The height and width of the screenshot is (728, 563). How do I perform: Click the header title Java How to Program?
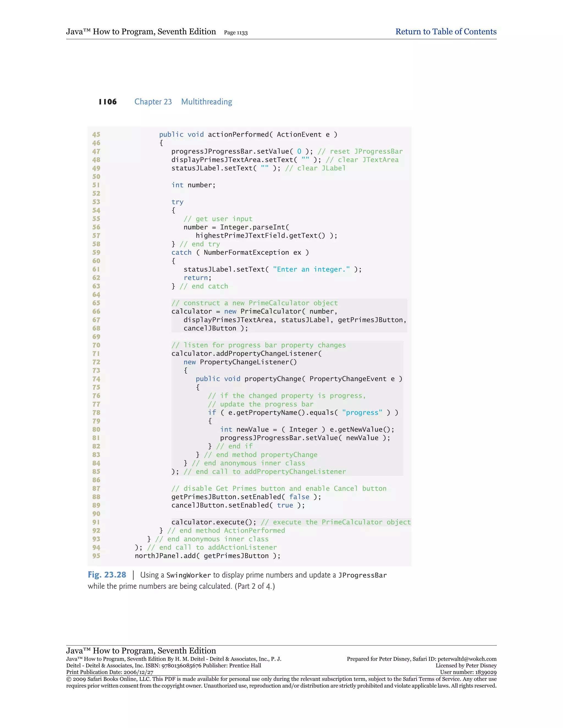coord(141,32)
